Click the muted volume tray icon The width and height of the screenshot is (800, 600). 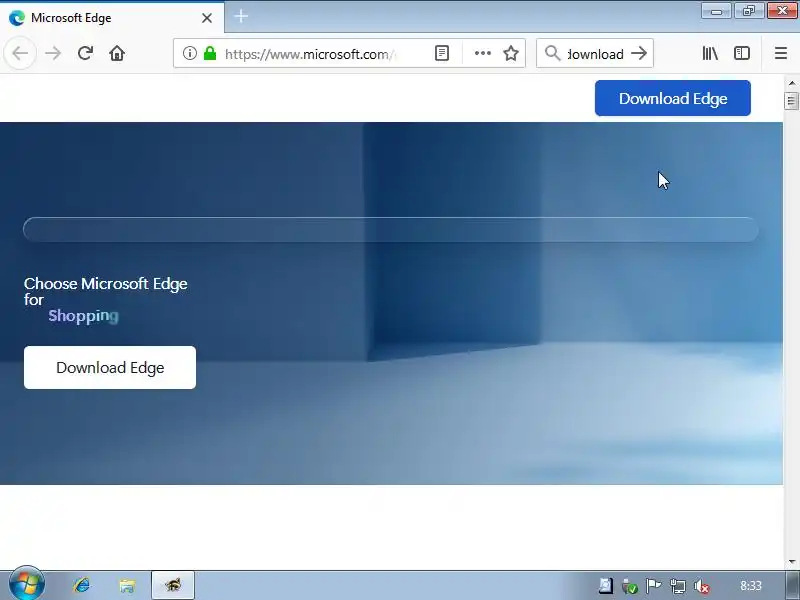pyautogui.click(x=702, y=586)
